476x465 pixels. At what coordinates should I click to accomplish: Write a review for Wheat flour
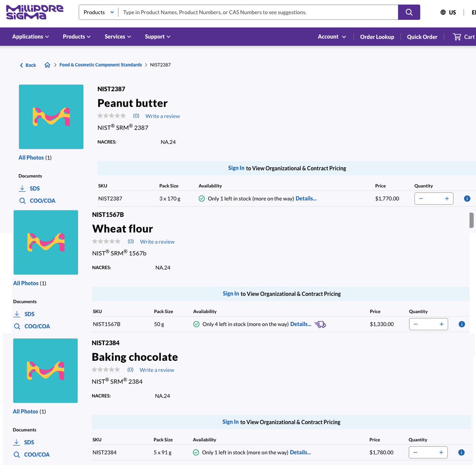click(157, 242)
